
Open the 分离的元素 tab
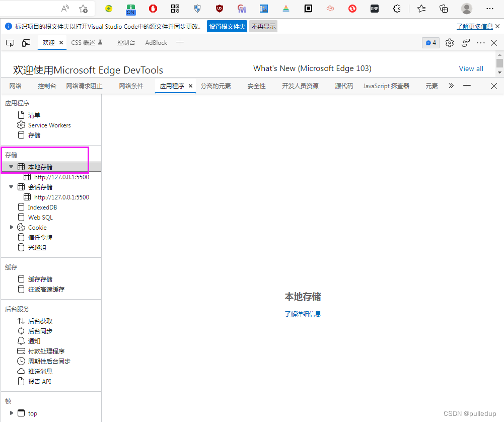click(215, 86)
